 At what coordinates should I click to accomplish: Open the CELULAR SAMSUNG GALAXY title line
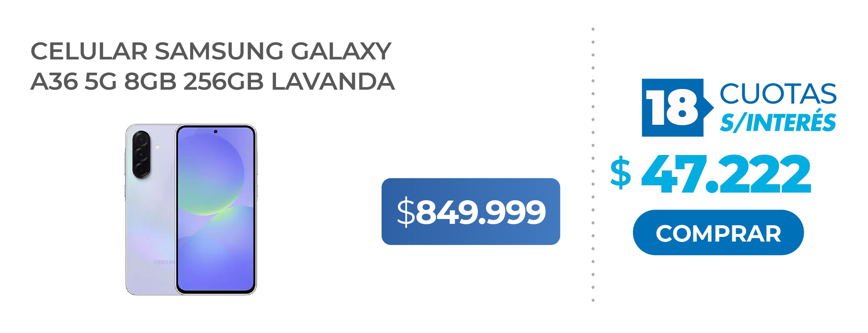coord(211,51)
